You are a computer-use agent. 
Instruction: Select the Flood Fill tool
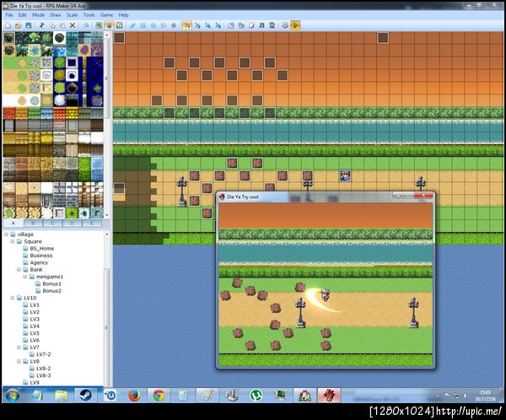tap(164, 25)
